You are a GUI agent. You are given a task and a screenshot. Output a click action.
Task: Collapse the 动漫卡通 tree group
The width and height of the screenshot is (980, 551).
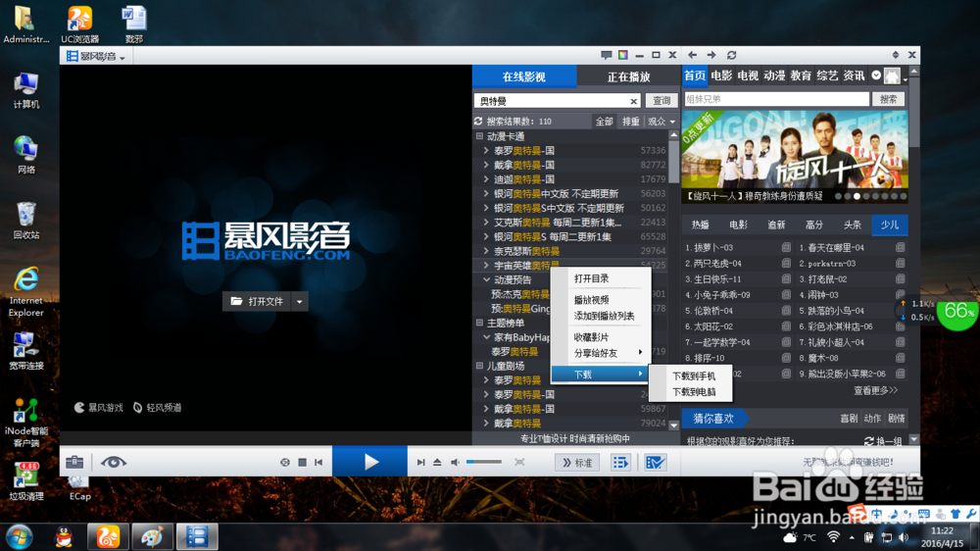(x=479, y=135)
